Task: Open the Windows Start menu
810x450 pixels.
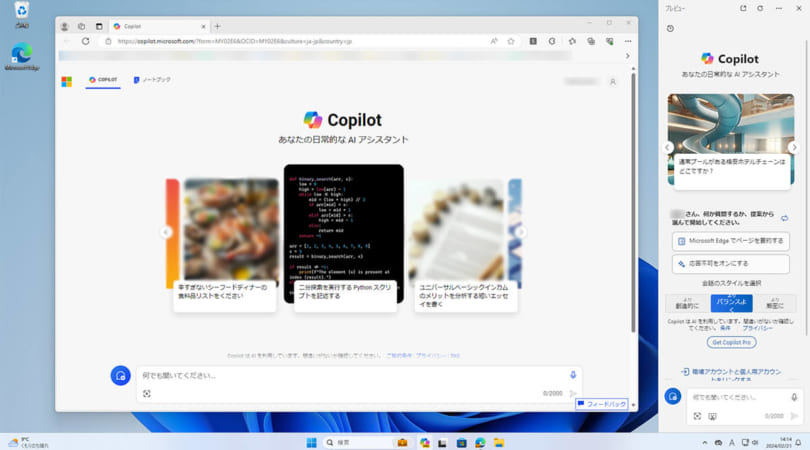Action: click(x=311, y=443)
